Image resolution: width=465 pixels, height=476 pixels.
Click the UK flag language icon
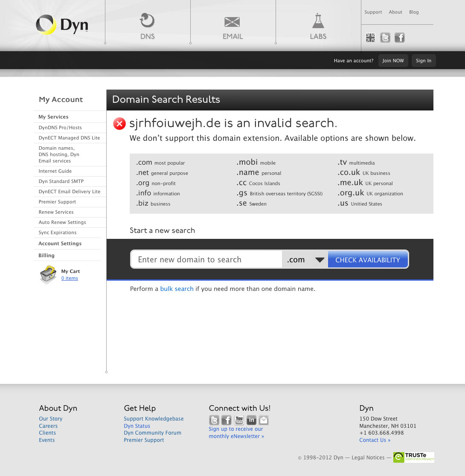pyautogui.click(x=370, y=38)
